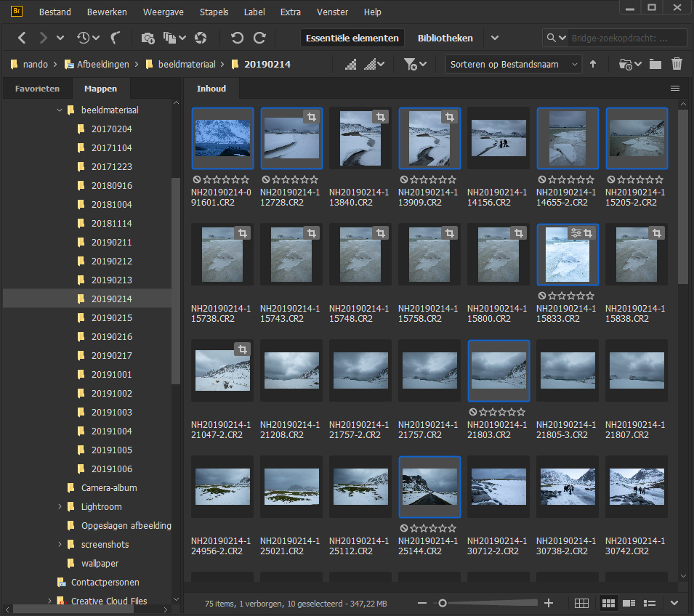This screenshot has height=616, width=694.
Task: Click the Bridge search field
Action: 626,38
